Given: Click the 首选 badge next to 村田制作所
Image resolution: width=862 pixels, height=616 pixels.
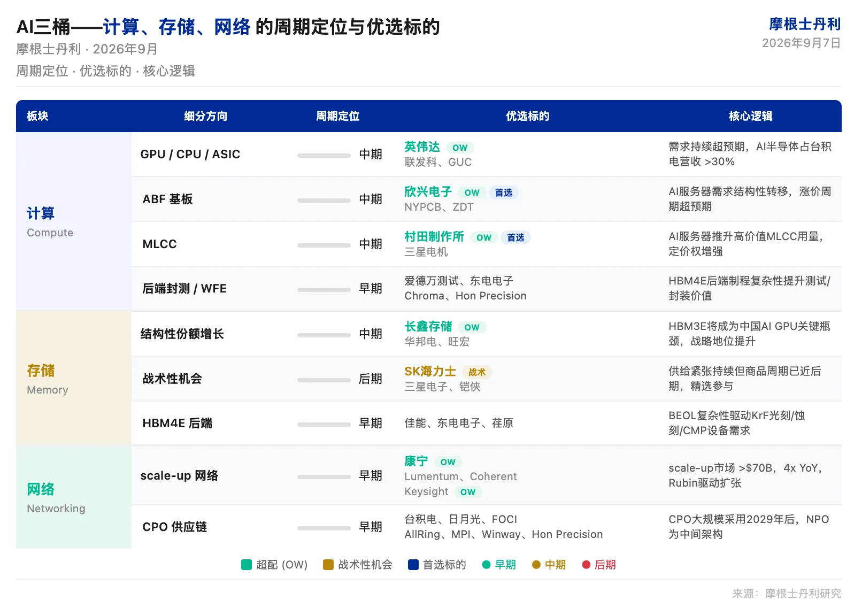Looking at the screenshot, I should point(515,237).
